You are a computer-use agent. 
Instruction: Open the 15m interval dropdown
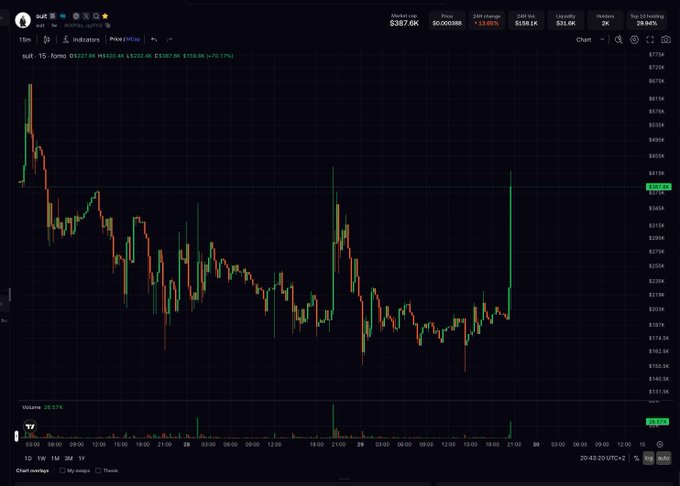25,39
